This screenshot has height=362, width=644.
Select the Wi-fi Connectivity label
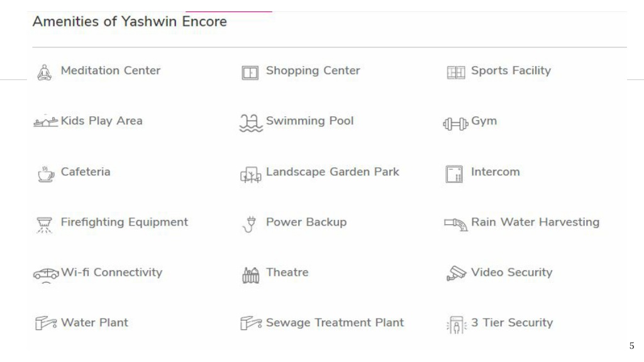[112, 273]
